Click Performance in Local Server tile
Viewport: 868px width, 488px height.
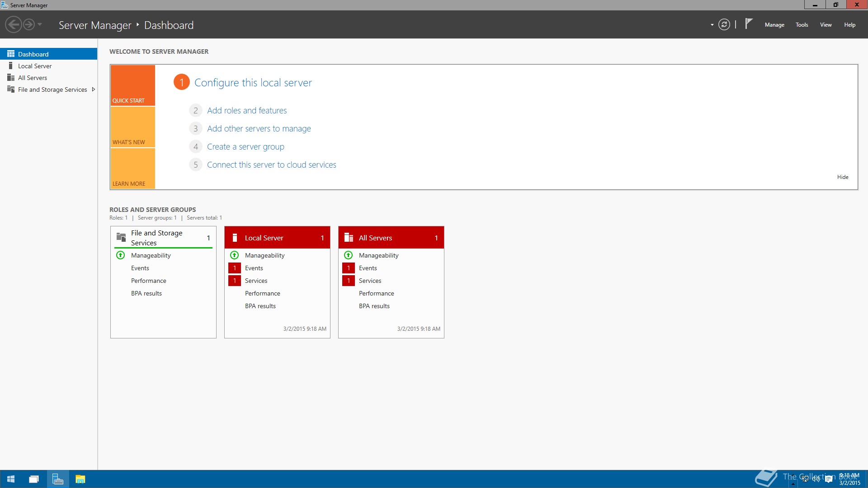(263, 293)
